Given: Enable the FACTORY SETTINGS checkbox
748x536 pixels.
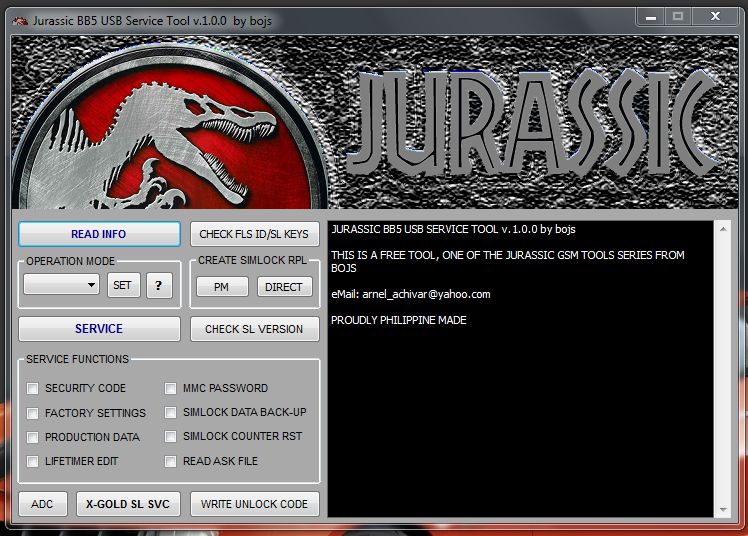Looking at the screenshot, I should (32, 413).
